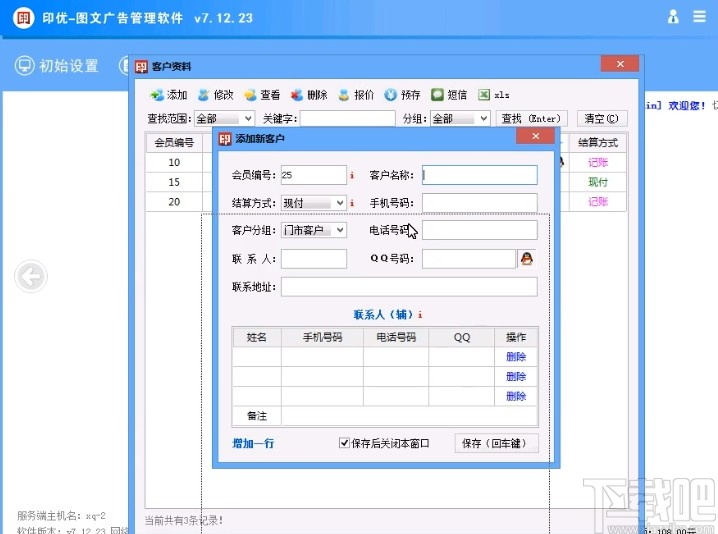The width and height of the screenshot is (718, 534).
Task: Click the 姓名 column header in contacts table
Action: coord(256,337)
